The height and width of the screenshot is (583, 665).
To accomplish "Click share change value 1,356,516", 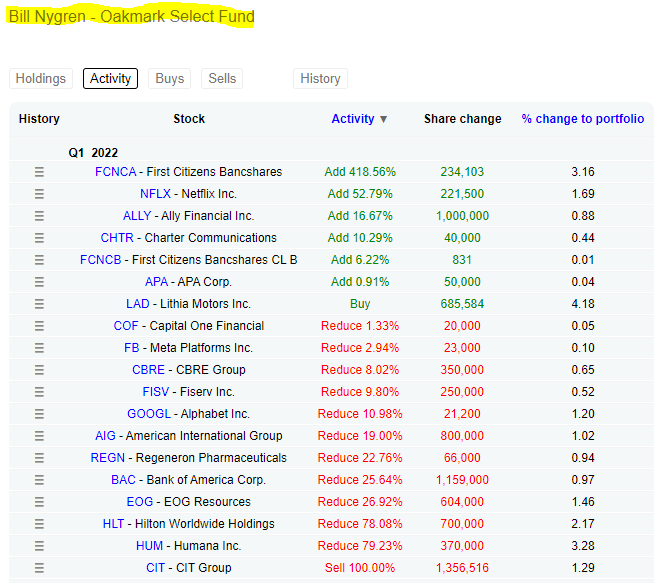I will [462, 568].
